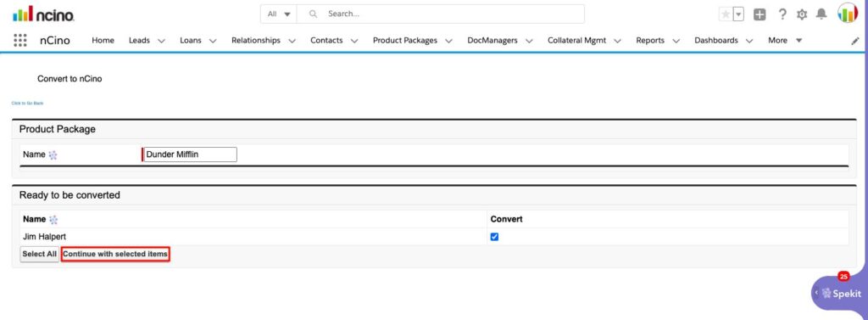Open the search scope All dropdown

point(279,14)
